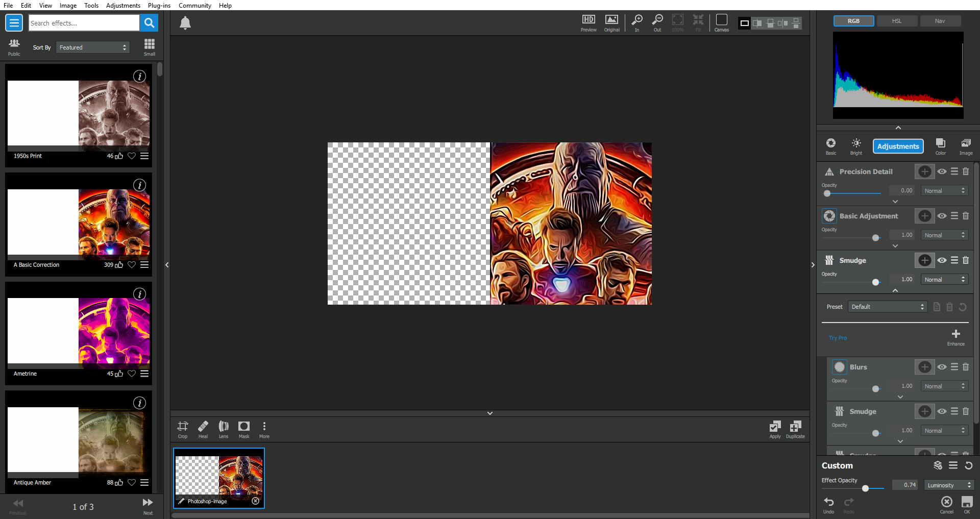This screenshot has width=980, height=519.
Task: Open the Adjustments menu
Action: click(123, 6)
